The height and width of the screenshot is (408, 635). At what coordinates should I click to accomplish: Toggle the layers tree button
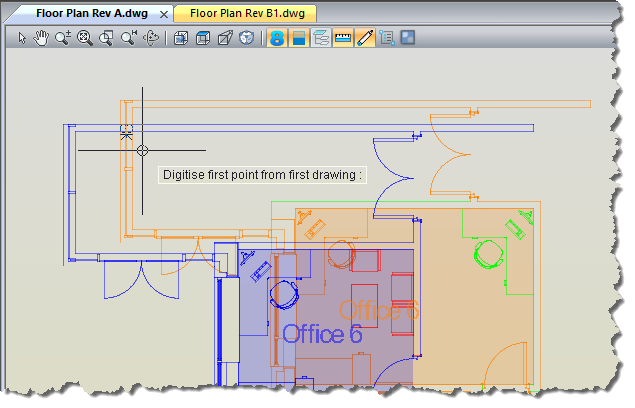coord(321,38)
